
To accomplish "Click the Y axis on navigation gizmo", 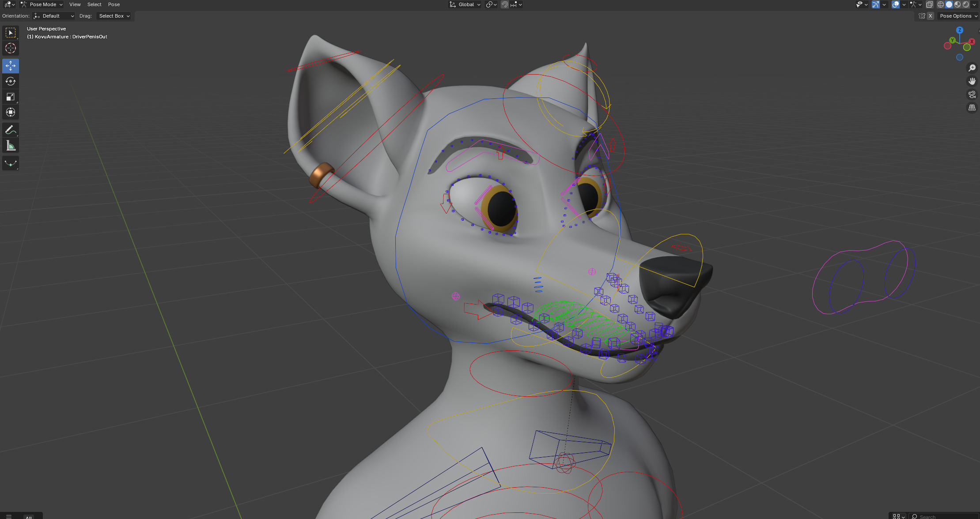I will 953,40.
